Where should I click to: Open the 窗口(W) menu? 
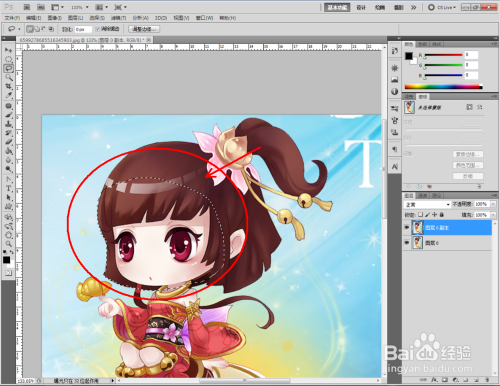[x=204, y=18]
